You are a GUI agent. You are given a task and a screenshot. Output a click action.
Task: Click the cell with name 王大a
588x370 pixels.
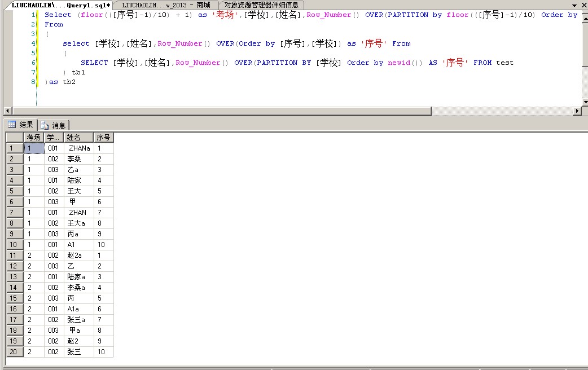[x=79, y=223]
